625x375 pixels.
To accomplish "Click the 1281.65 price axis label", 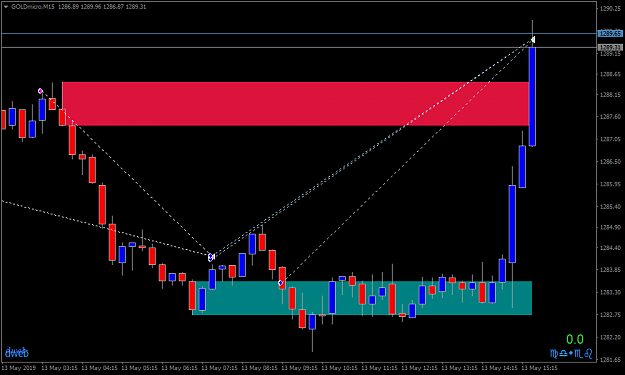I will pyautogui.click(x=610, y=359).
